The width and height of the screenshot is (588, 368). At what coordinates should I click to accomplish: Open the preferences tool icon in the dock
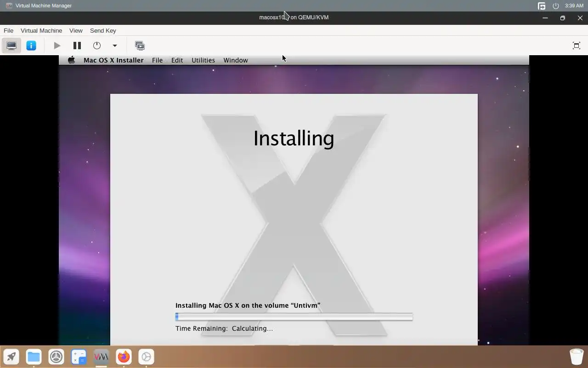146,356
